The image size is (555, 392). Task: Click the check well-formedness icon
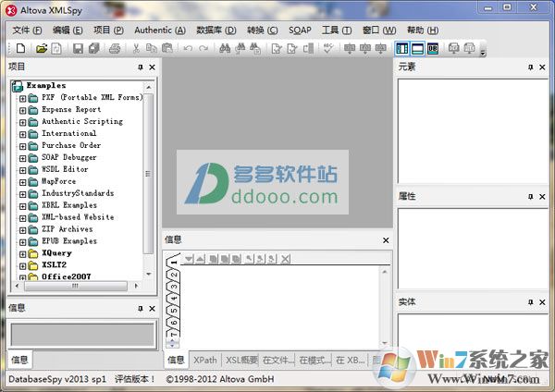[277, 48]
